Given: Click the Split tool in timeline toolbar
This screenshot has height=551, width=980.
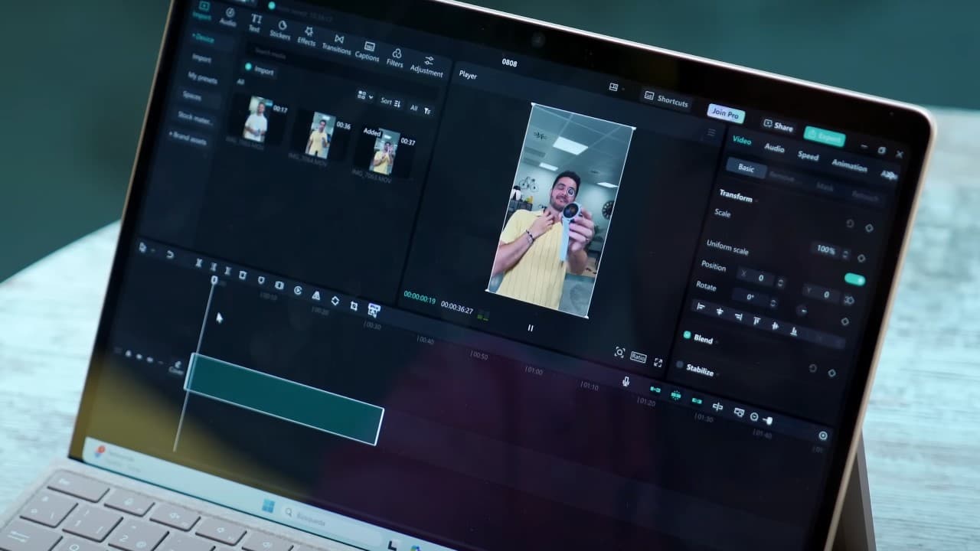Looking at the screenshot, I should click(x=198, y=263).
